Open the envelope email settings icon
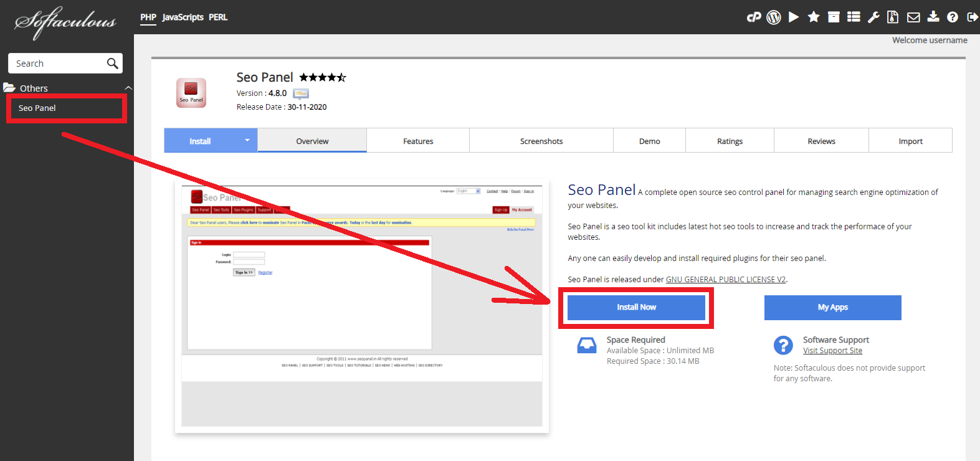Screen dimensions: 980x461 (913, 17)
